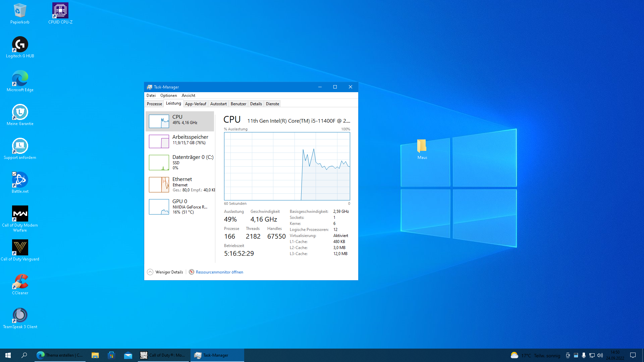
Task: Open the Datei menu
Action: 151,96
